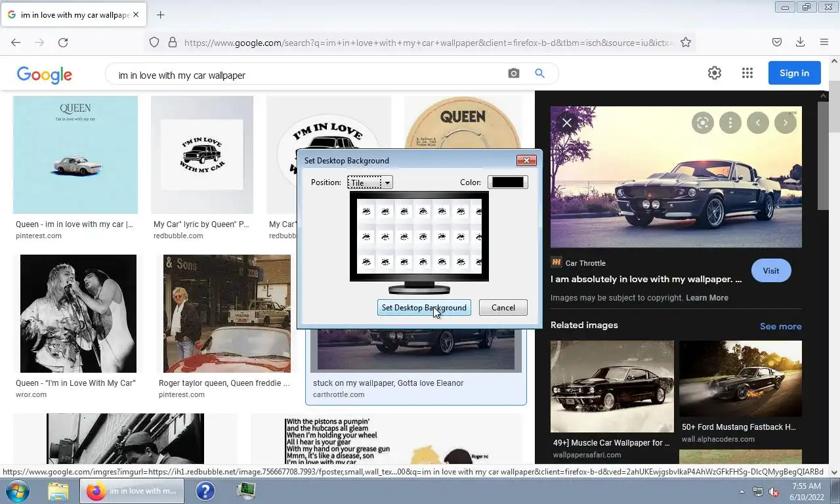Click the stuck on my wallpaper Eleanor caption
This screenshot has height=504, width=840.
tap(388, 383)
